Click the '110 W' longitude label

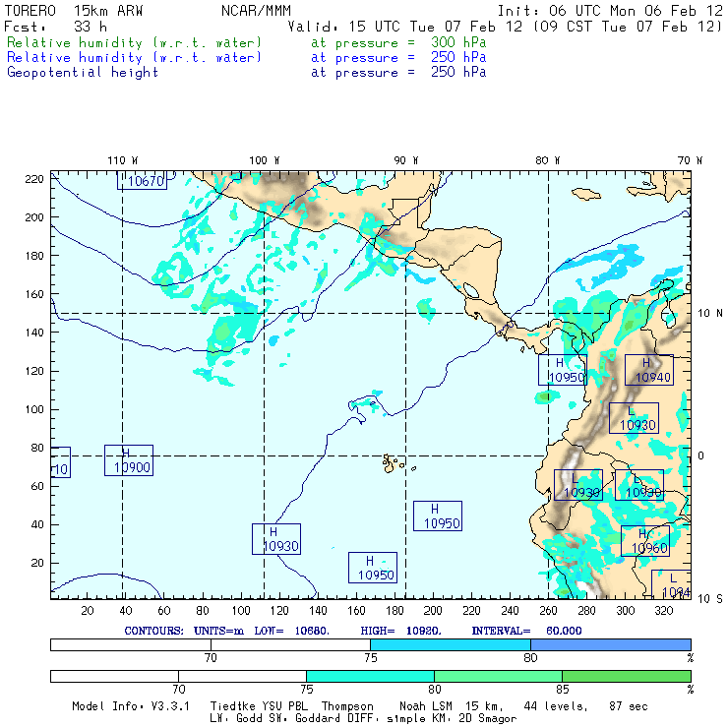click(123, 160)
